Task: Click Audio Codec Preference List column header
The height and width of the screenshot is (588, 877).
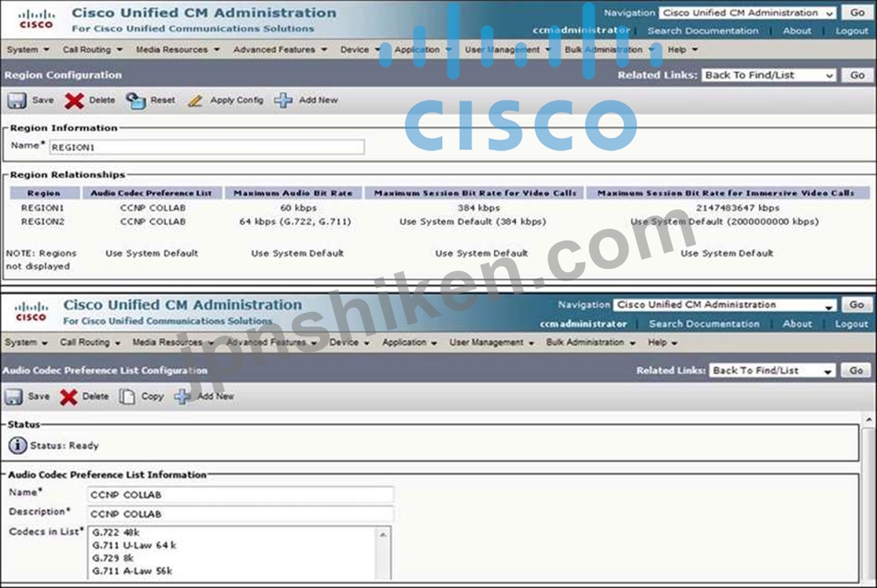Action: click(152, 193)
